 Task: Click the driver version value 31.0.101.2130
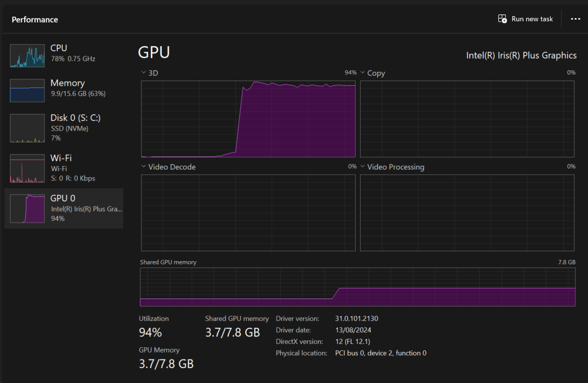coord(356,319)
